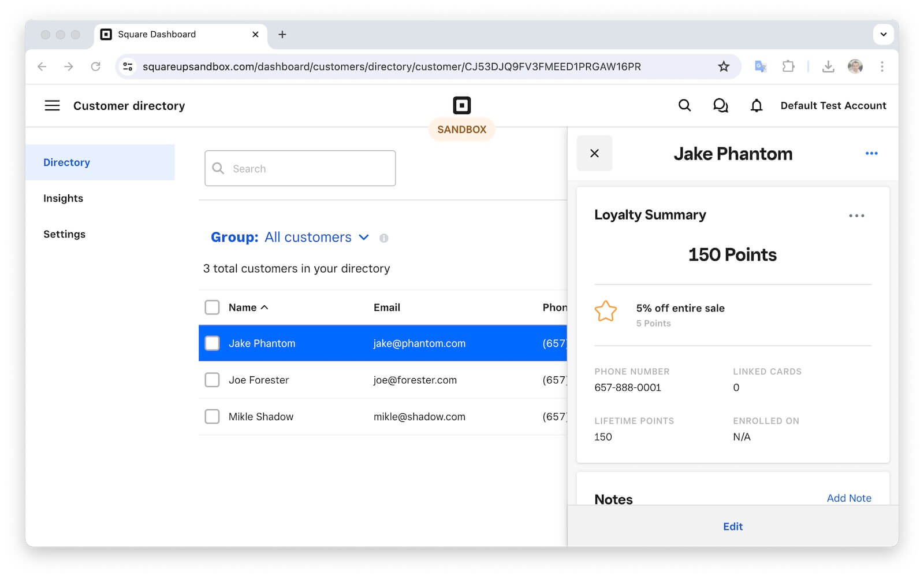Click the Add Note link

coord(849,498)
